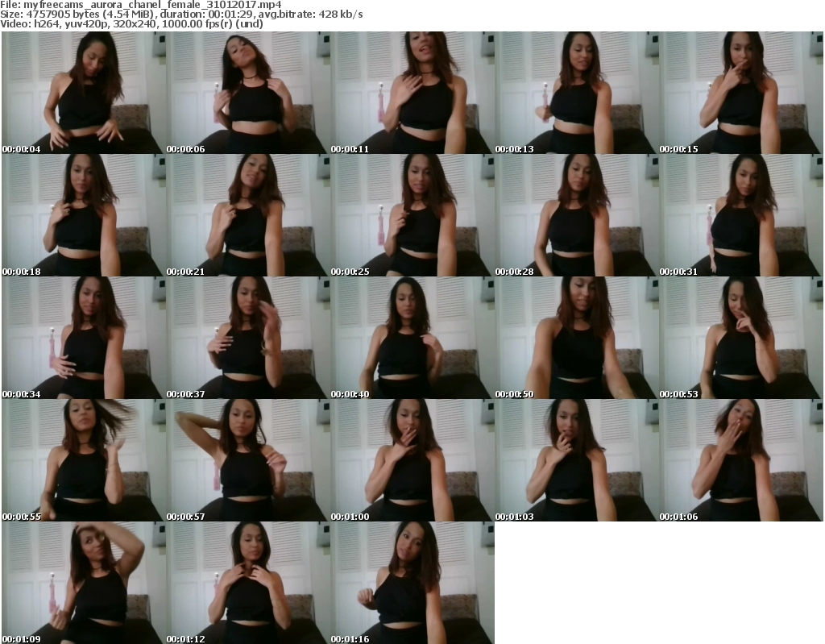Open the thumbnail stamped 00:00:53
The width and height of the screenshot is (825, 644).
pos(741,338)
